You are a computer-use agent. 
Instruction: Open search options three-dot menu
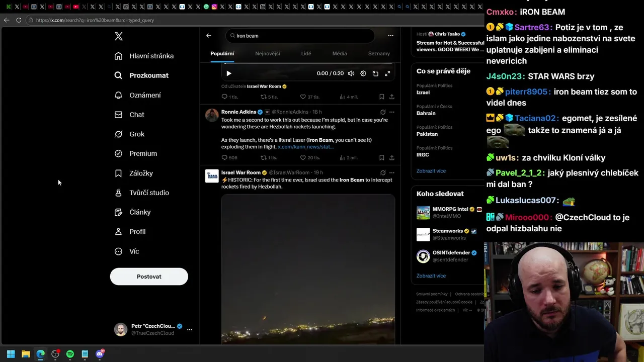click(390, 36)
